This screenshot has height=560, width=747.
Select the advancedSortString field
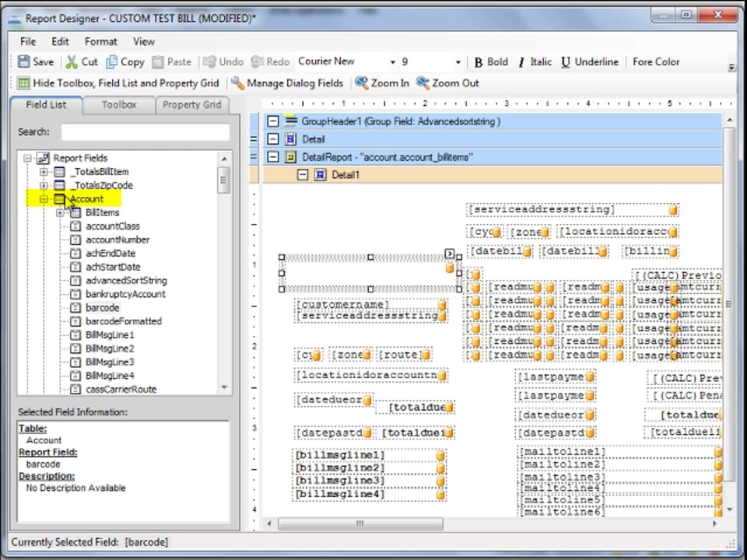pos(126,281)
